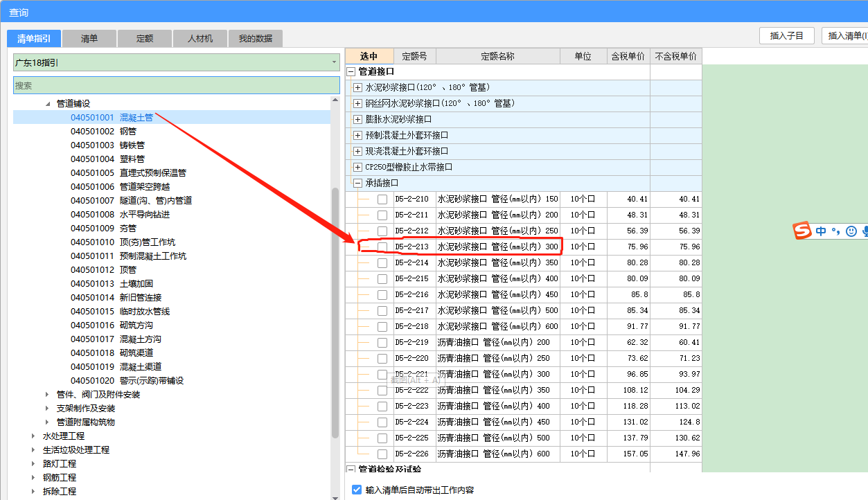The width and height of the screenshot is (868, 500).
Task: Click price 75.96 in 含税单价 column
Action: coord(637,247)
